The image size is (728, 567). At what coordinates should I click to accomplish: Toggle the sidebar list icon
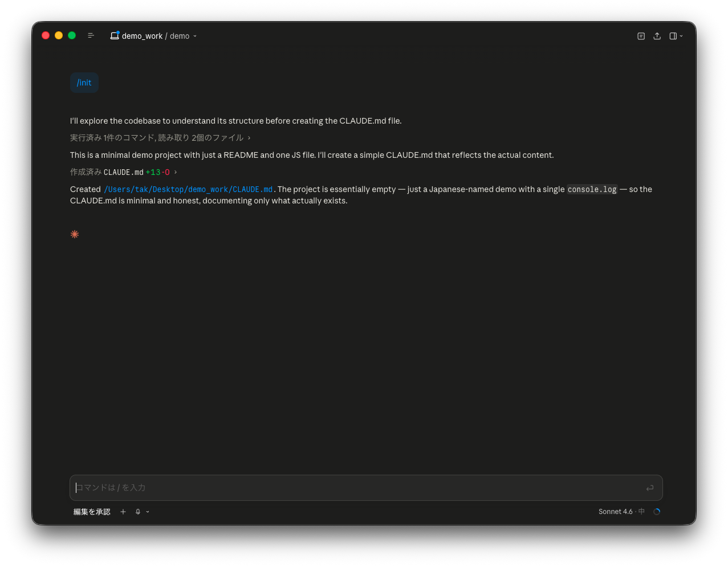tap(91, 36)
